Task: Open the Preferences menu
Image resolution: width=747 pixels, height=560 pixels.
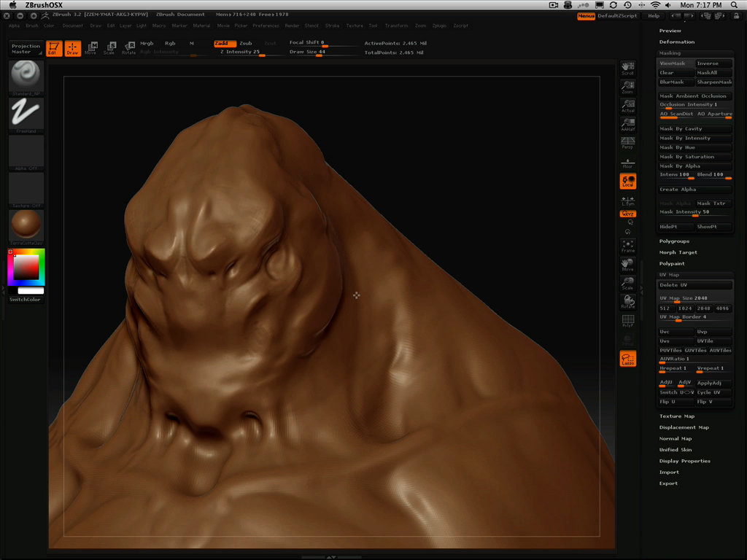Action: (x=266, y=26)
